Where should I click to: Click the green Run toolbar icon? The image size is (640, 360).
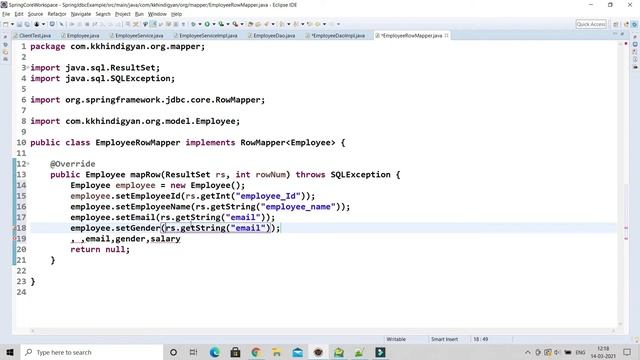tap(207, 24)
